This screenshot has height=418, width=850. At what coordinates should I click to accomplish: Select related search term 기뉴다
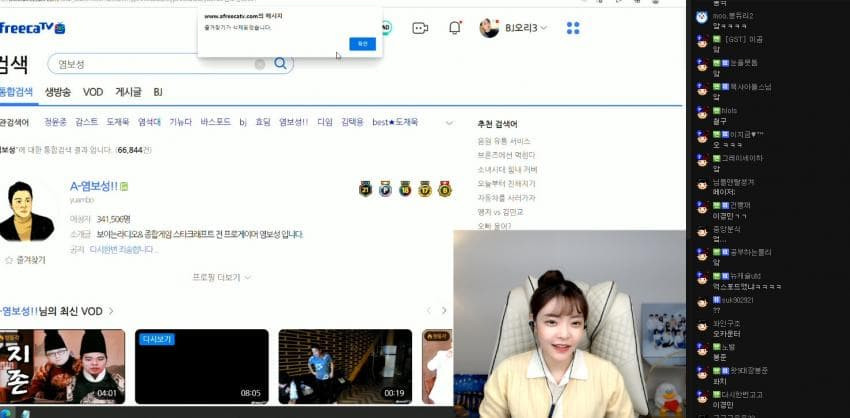pyautogui.click(x=181, y=123)
